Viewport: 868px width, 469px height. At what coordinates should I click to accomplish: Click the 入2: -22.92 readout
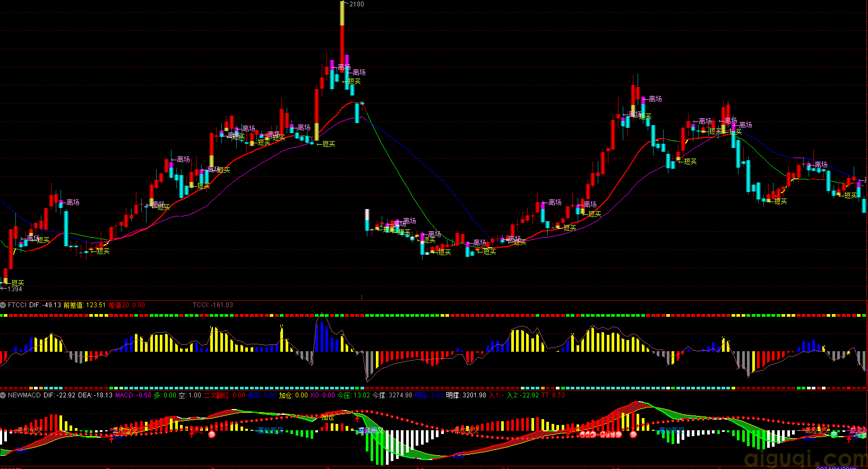pos(523,395)
